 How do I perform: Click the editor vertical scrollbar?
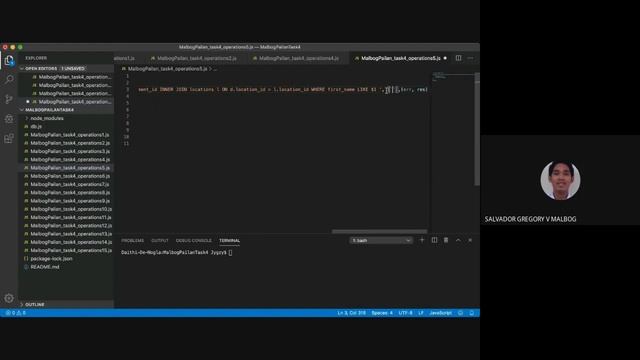pyautogui.click(x=477, y=129)
